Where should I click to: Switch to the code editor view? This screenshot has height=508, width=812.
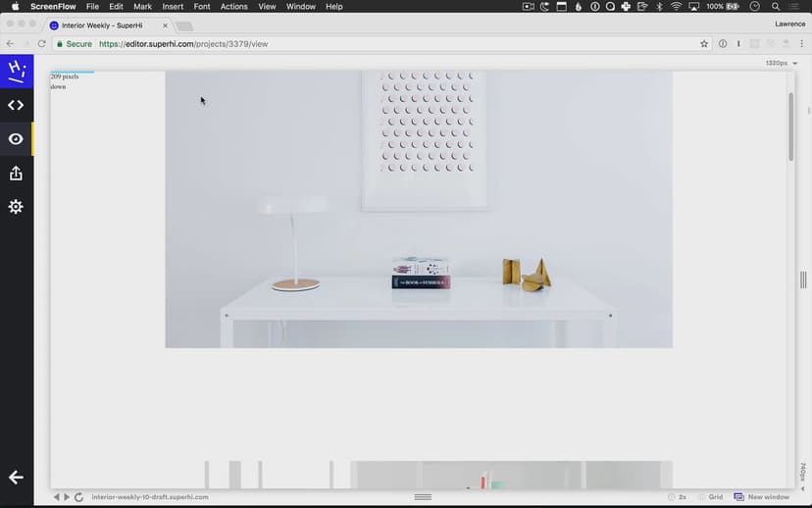click(x=16, y=105)
